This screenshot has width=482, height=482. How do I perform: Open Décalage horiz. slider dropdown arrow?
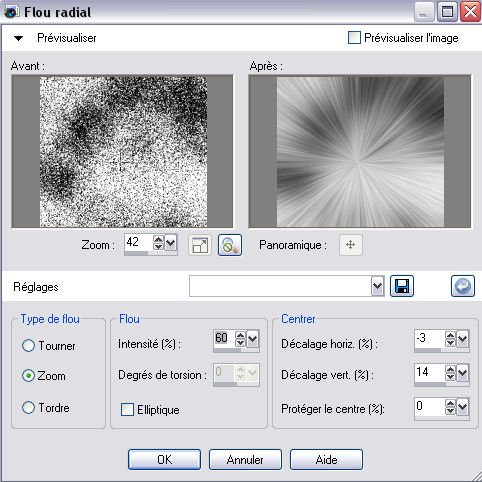pos(463,339)
